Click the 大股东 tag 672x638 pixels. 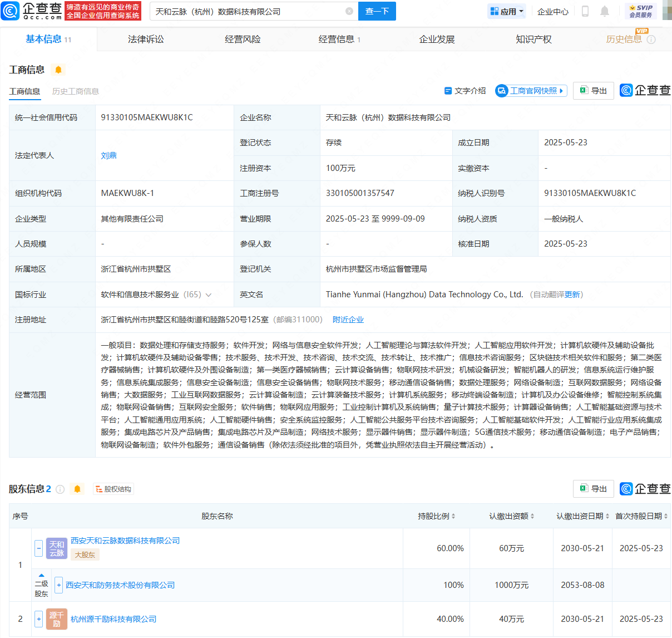(x=85, y=555)
